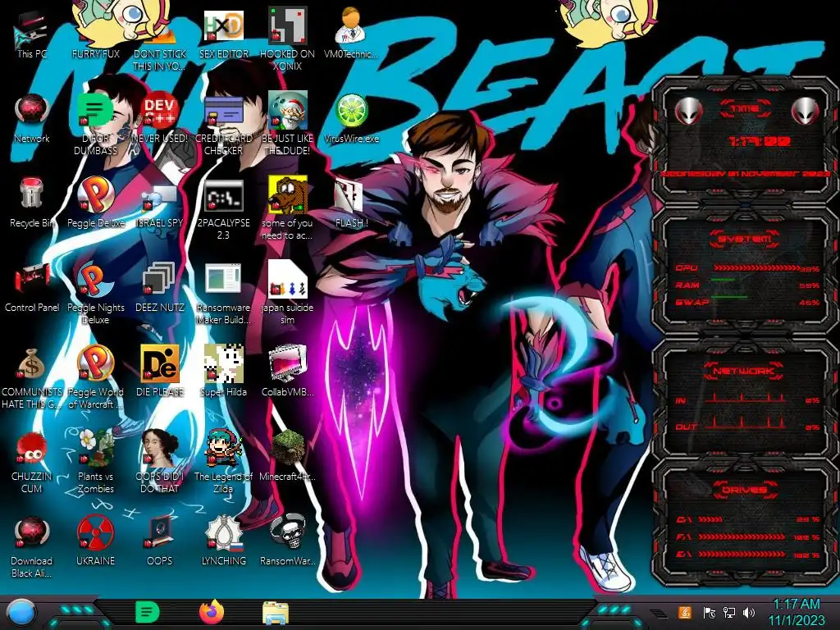Open the DIE PLEASE 'De' icon

click(160, 371)
